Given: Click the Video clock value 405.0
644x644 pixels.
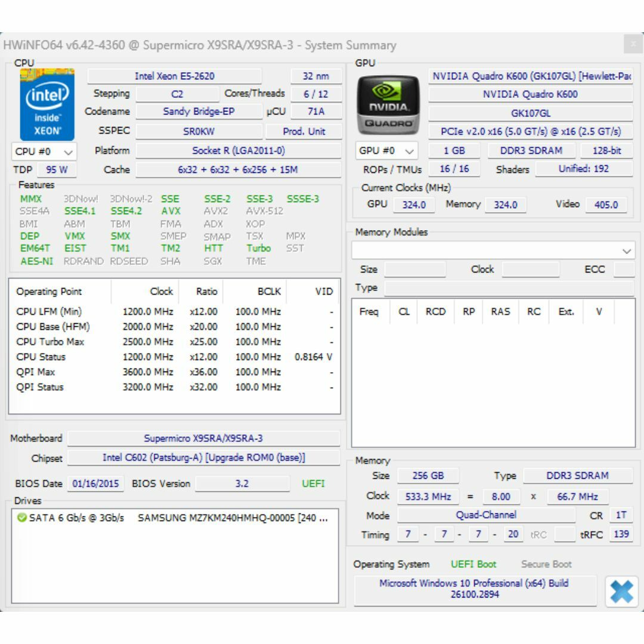Looking at the screenshot, I should [606, 205].
